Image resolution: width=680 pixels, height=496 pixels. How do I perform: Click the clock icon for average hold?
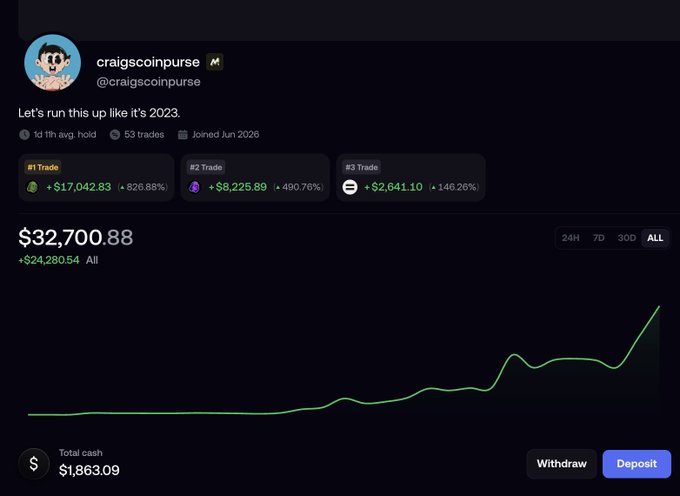tap(24, 134)
